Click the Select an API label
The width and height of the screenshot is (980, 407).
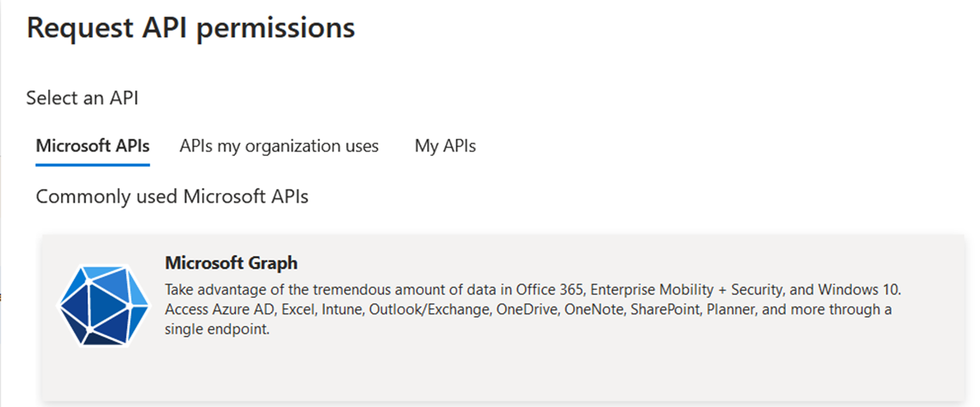point(82,98)
